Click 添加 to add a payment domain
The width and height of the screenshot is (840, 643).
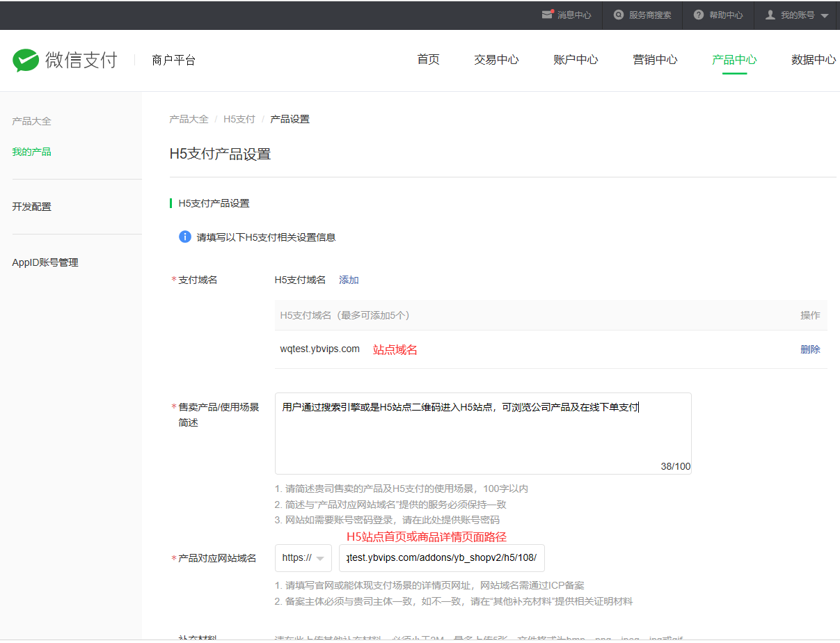coord(349,280)
